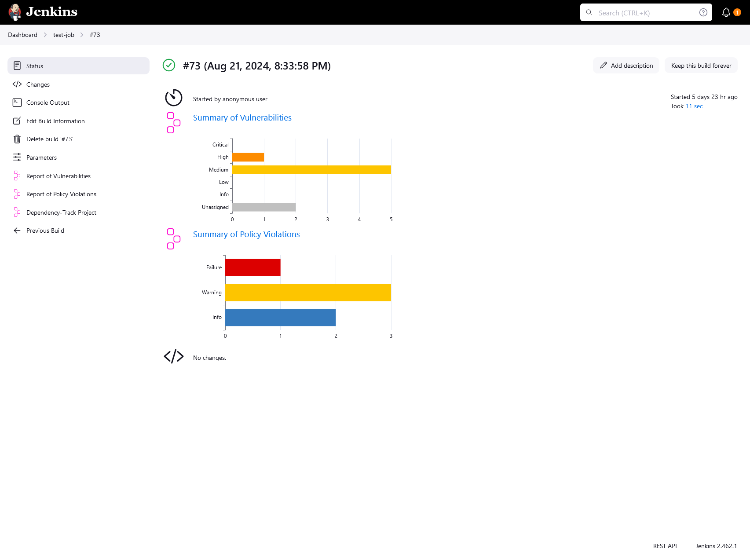Click the pencil icon in Add description
The height and width of the screenshot is (560, 750).
(x=604, y=65)
